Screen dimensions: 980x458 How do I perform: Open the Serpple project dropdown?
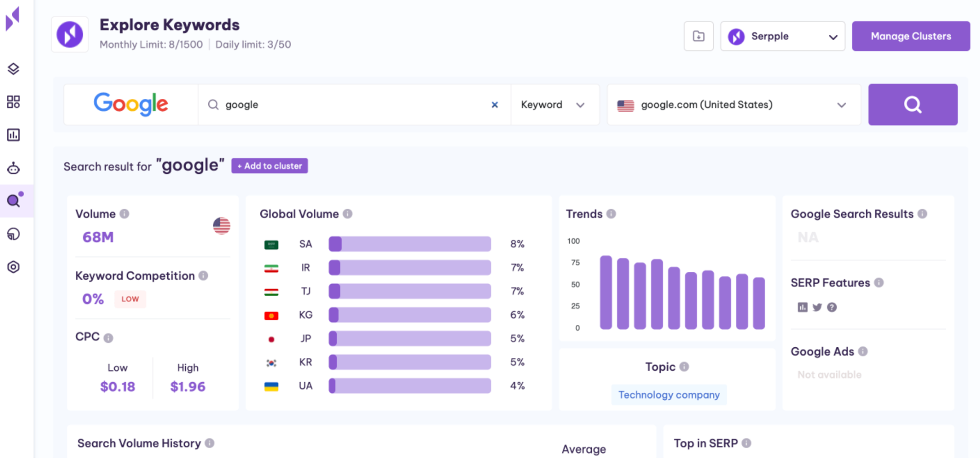point(782,36)
